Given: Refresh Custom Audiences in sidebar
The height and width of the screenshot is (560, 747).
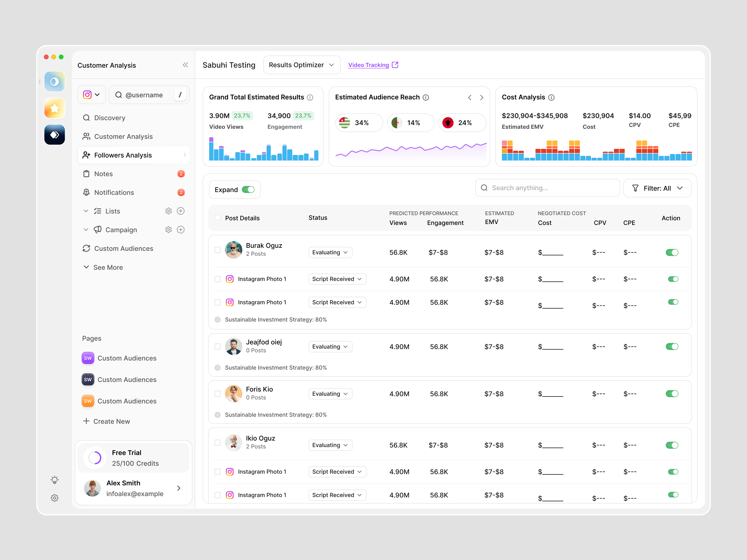Looking at the screenshot, I should click(87, 248).
